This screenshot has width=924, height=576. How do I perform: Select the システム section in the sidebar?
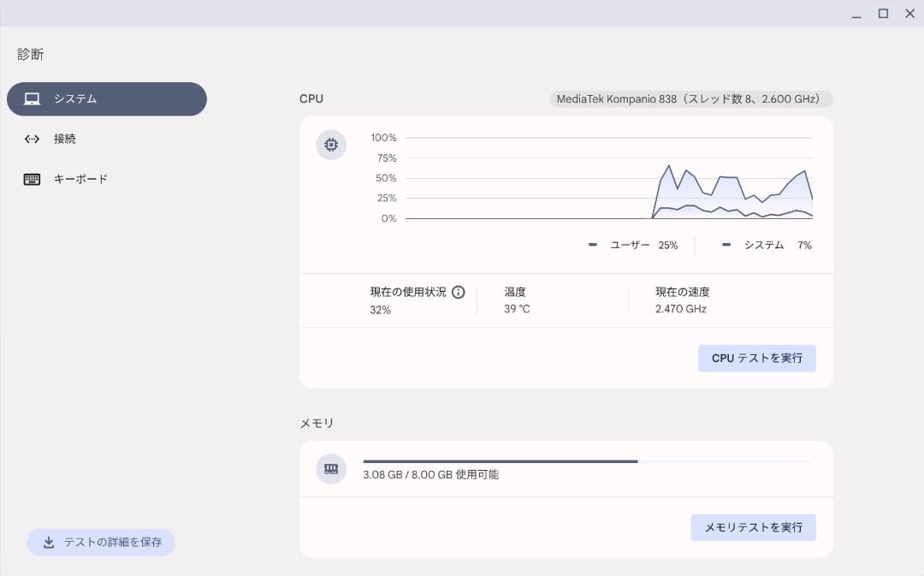(107, 98)
